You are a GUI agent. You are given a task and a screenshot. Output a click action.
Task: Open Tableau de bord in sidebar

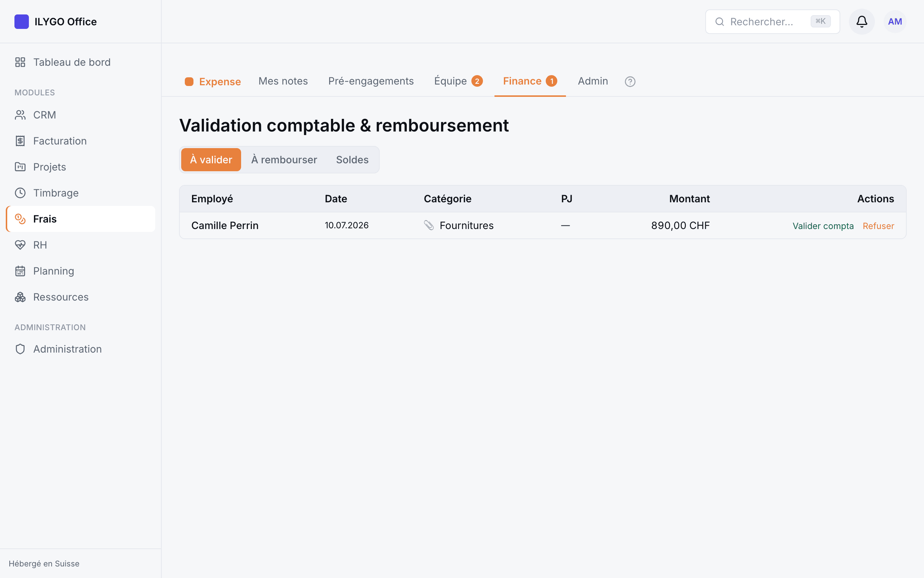(80, 62)
